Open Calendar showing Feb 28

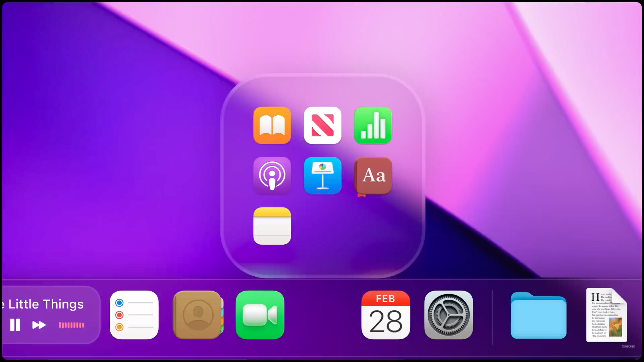click(x=385, y=315)
